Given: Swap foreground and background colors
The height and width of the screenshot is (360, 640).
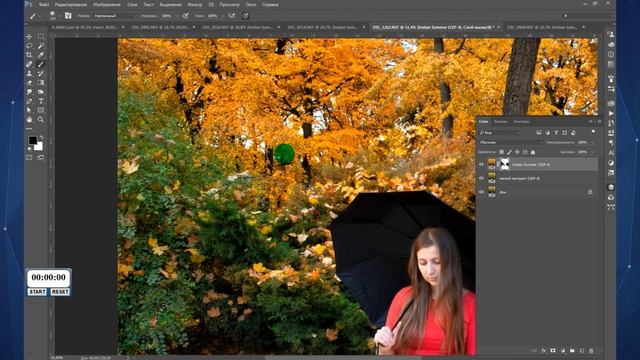Looking at the screenshot, I should (41, 138).
